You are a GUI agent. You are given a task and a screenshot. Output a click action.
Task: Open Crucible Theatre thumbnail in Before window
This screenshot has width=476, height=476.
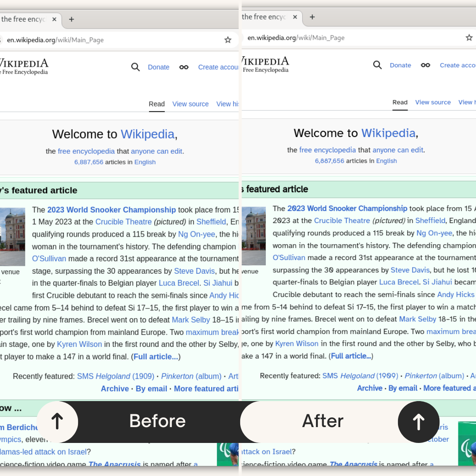(12, 237)
